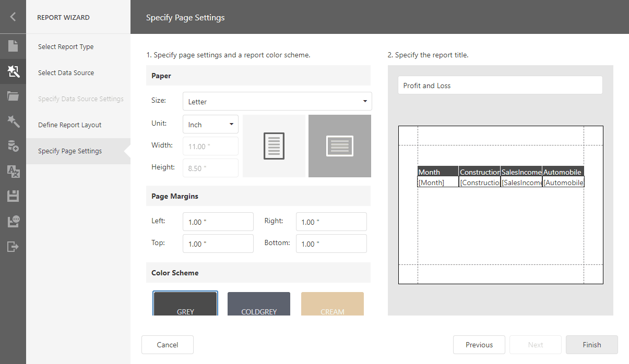This screenshot has width=629, height=364.
Task: Click the Previous button
Action: [479, 344]
